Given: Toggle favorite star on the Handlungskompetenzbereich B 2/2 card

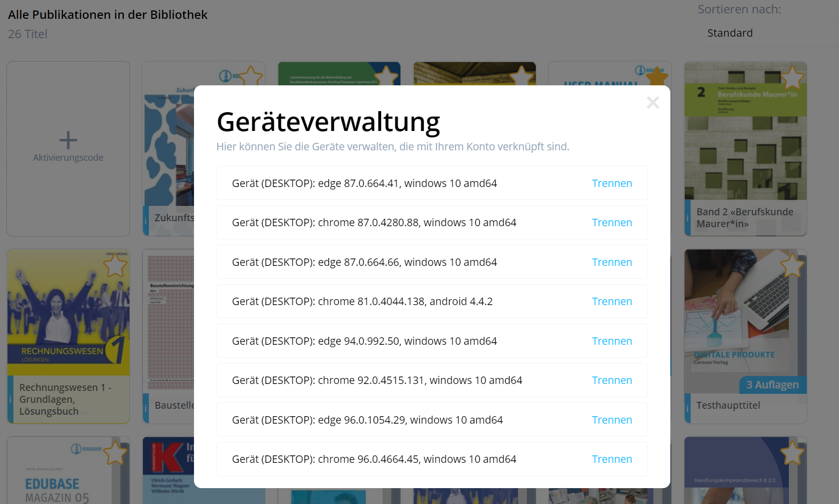Looking at the screenshot, I should (x=792, y=452).
